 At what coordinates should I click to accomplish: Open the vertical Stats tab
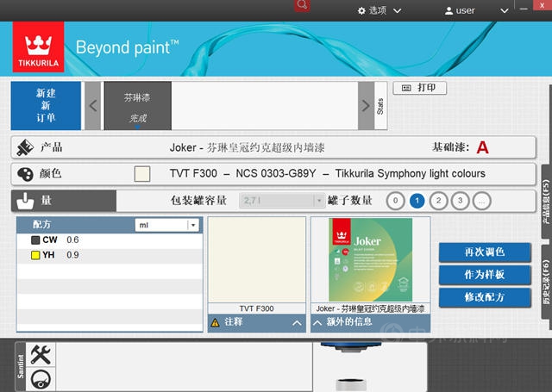point(380,105)
